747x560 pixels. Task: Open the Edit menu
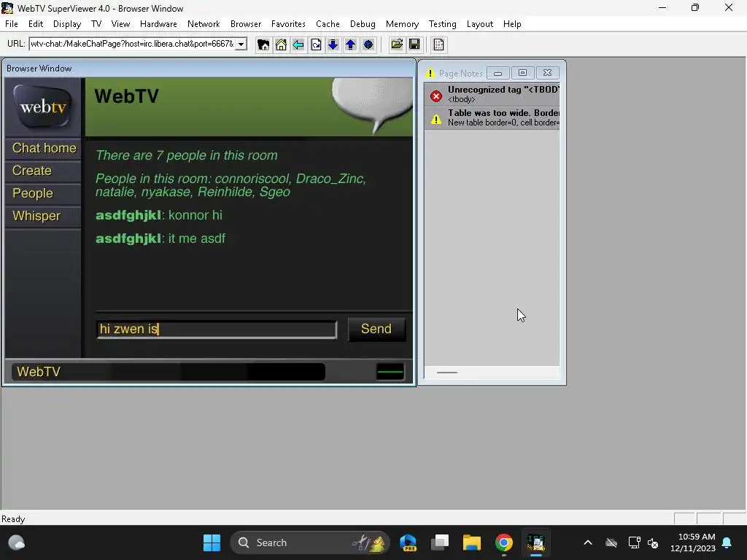pyautogui.click(x=36, y=24)
